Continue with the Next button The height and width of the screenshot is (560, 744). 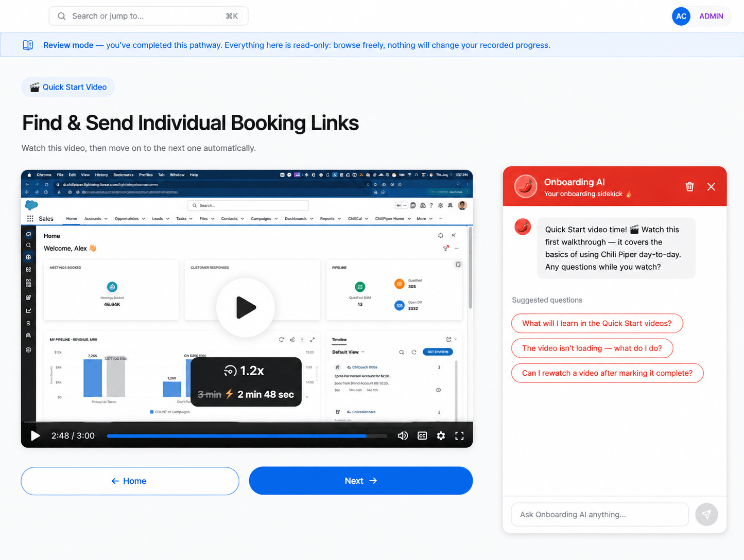pyautogui.click(x=361, y=481)
